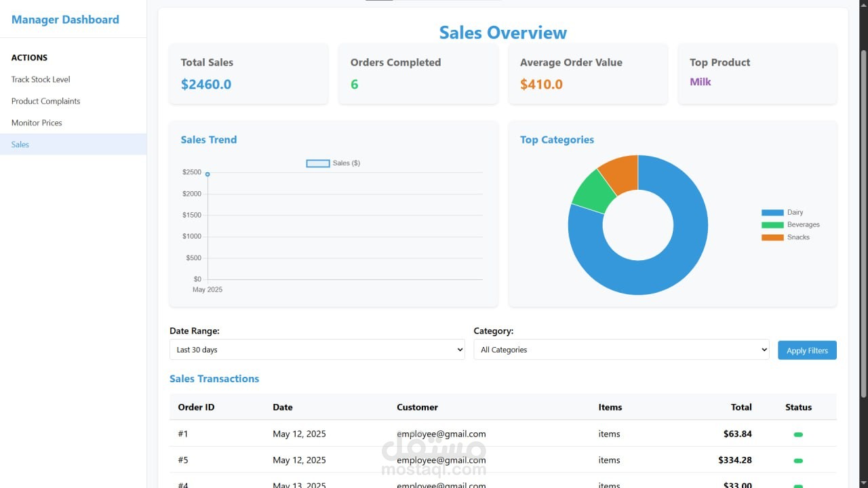Open the Category dropdown
Viewport: 868px width, 488px height.
[x=621, y=350]
